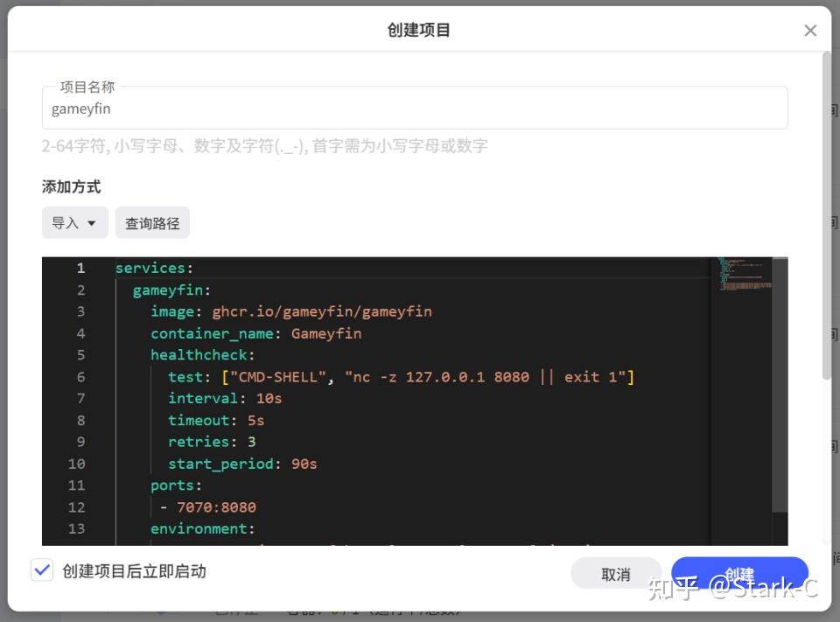This screenshot has width=840, height=622.
Task: Click line number 13 next to environment:
Action: point(76,528)
